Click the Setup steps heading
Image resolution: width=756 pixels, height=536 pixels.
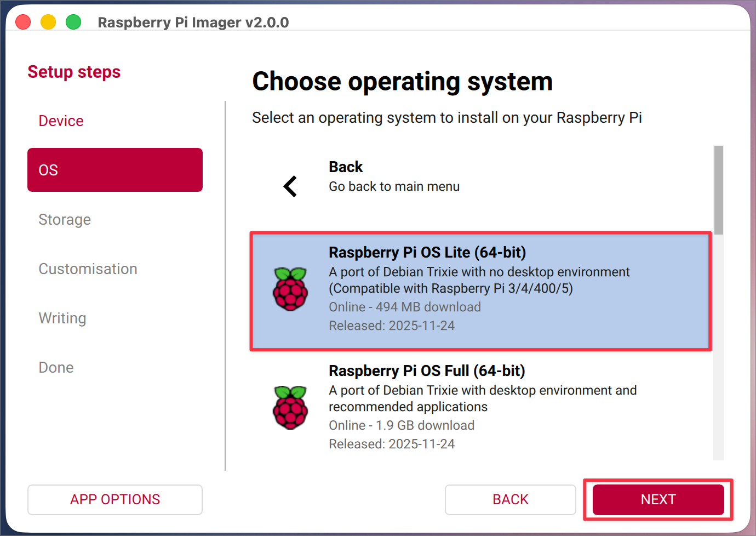74,72
